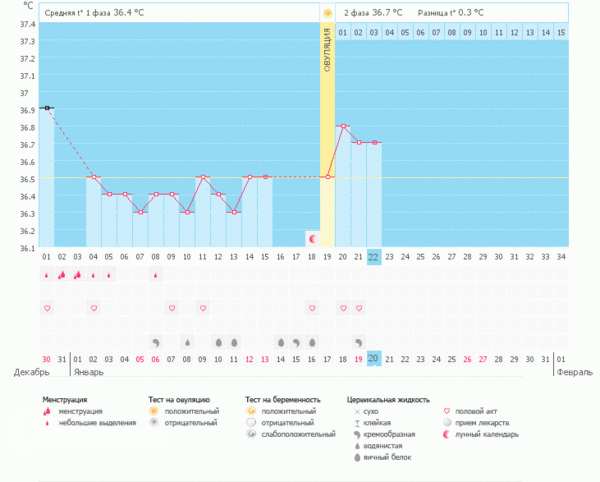
Task: Click the cervical fluid icon on cycle day 12
Action: coord(218,341)
